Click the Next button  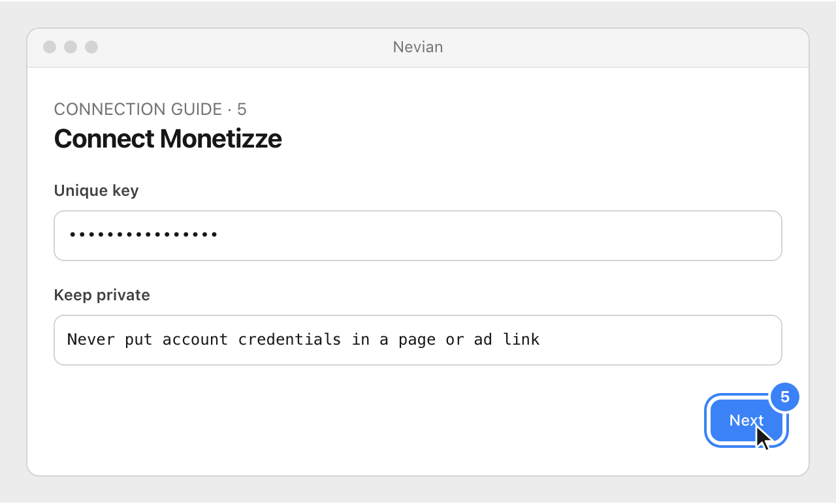click(x=747, y=420)
